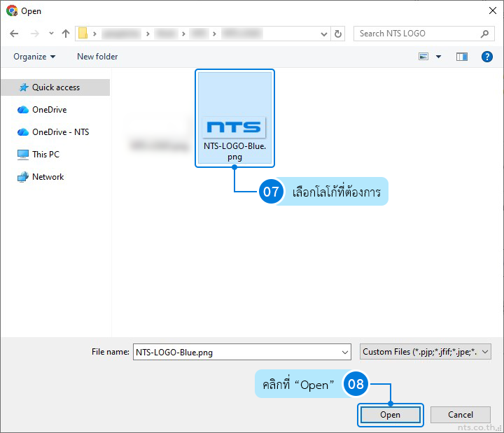Change view using the view icon
Viewport: 504px width, 433px height.
(x=423, y=57)
